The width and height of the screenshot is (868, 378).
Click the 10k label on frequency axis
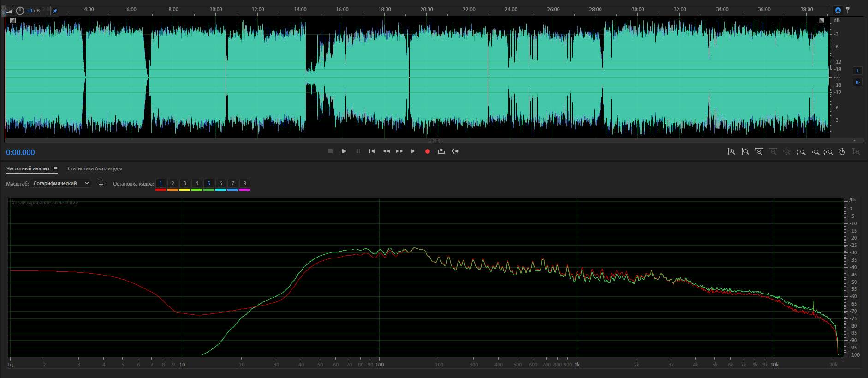click(774, 365)
